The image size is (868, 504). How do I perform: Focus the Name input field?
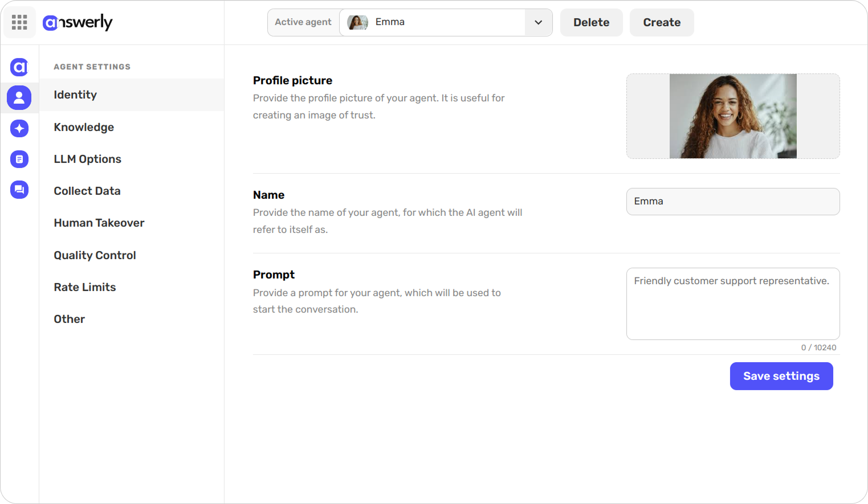pos(733,202)
